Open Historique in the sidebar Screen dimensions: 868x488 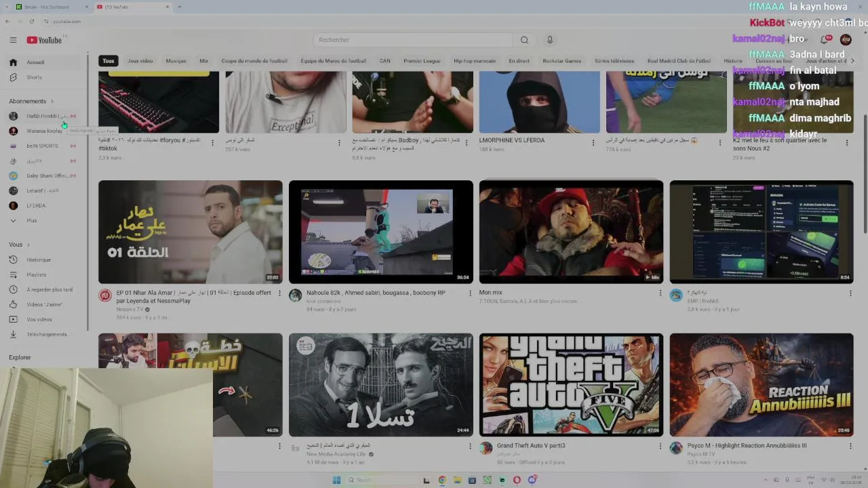pyautogui.click(x=45, y=260)
